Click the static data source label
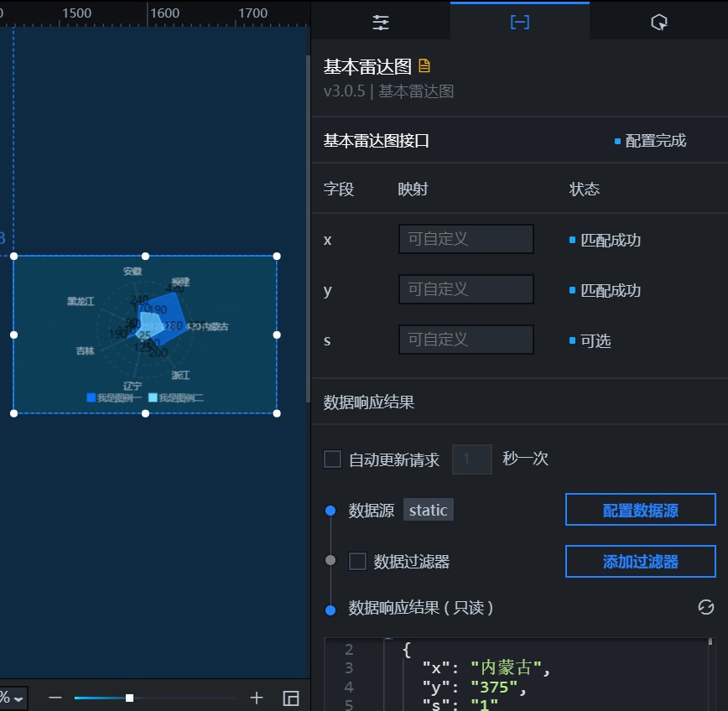The height and width of the screenshot is (711, 728). tap(428, 510)
